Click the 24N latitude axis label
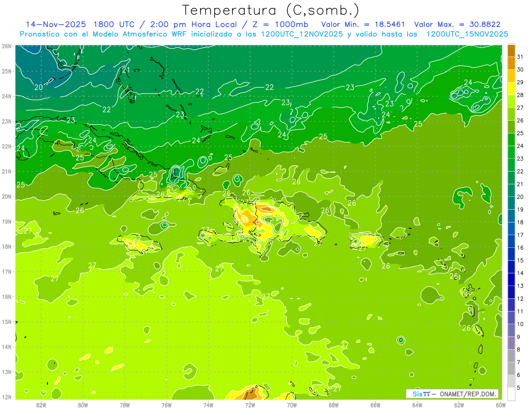The image size is (532, 411). [6, 96]
